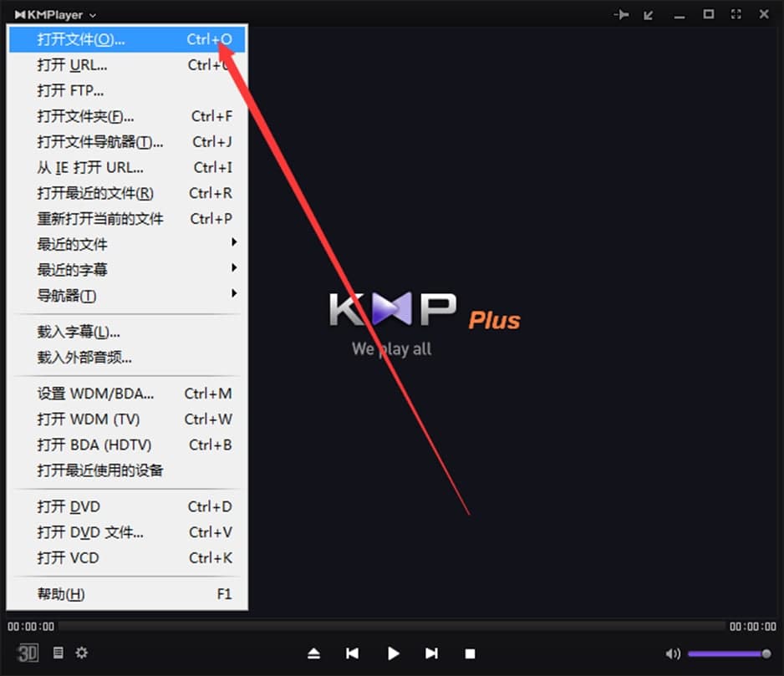Toggle fullscreen mode from title bar

(x=736, y=13)
